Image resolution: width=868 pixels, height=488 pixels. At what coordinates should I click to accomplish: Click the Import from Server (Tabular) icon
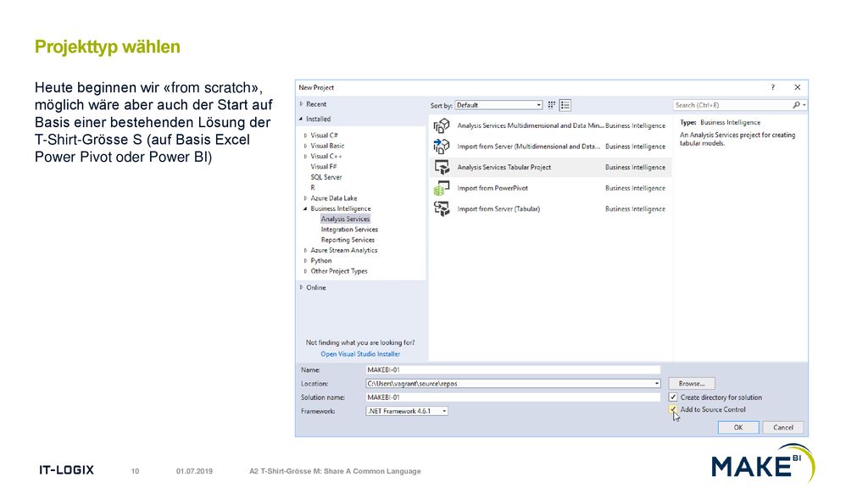441,209
